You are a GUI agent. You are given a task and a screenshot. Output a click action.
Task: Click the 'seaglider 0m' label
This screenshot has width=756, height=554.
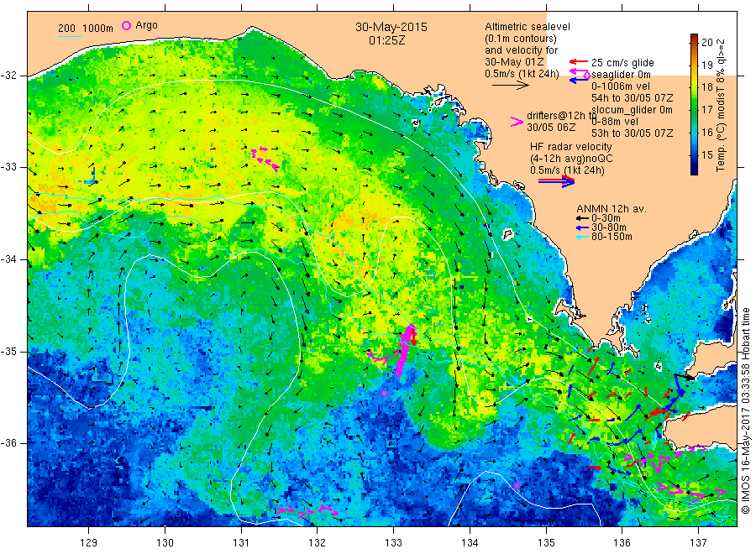[x=621, y=74]
